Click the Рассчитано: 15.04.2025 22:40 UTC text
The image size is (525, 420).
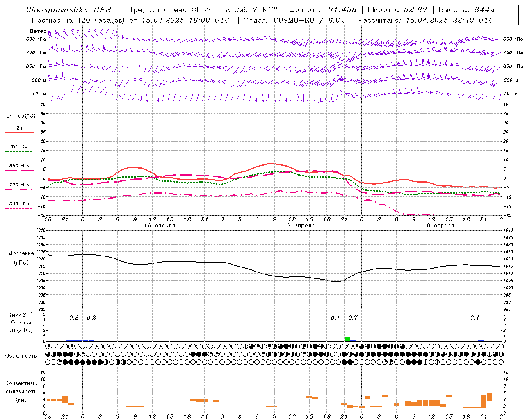(x=426, y=20)
